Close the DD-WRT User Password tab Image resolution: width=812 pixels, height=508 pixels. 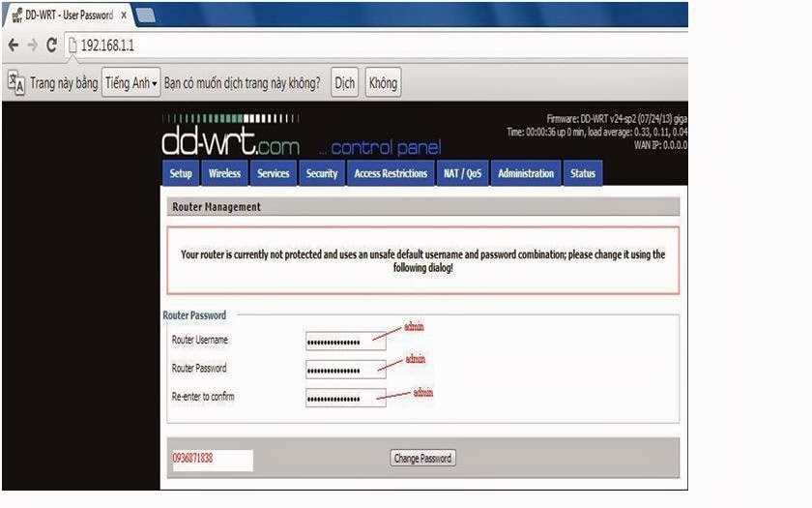pyautogui.click(x=124, y=15)
